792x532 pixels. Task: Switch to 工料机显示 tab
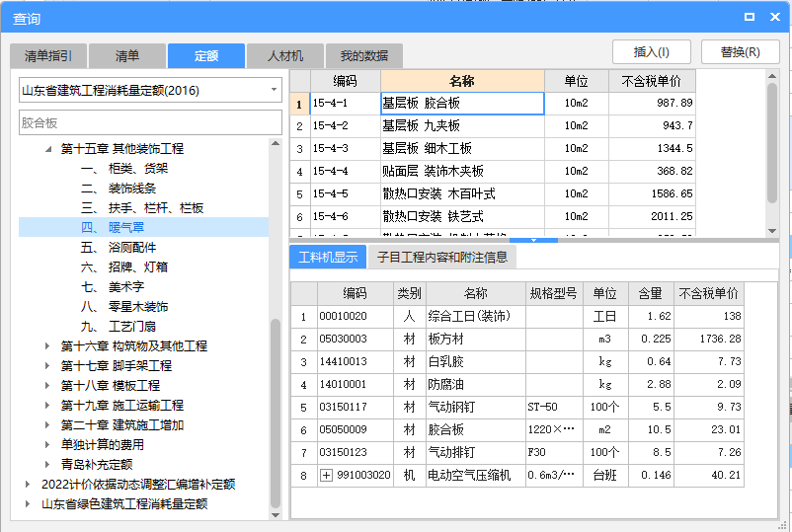tap(328, 257)
